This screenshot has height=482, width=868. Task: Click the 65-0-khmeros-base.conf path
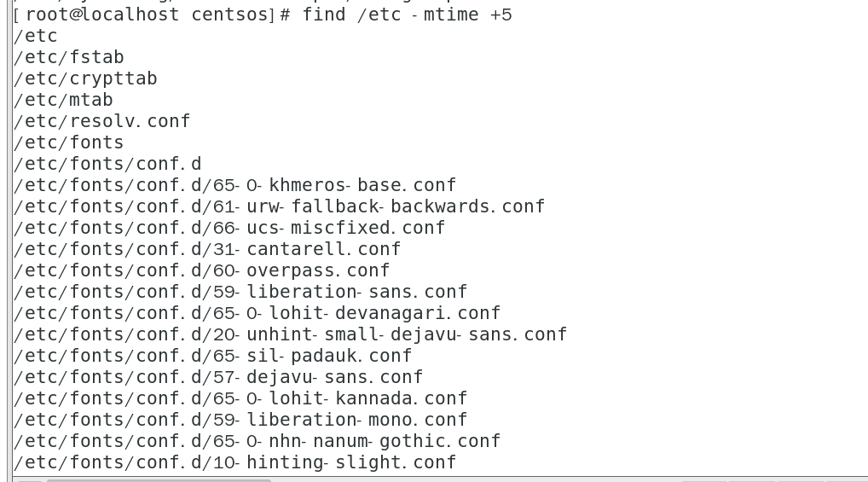235,185
